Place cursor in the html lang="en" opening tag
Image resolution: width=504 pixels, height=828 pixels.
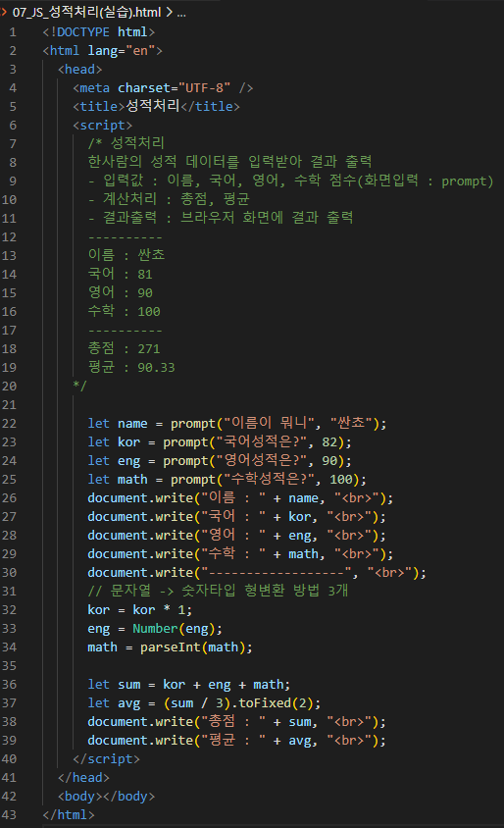coord(102,51)
